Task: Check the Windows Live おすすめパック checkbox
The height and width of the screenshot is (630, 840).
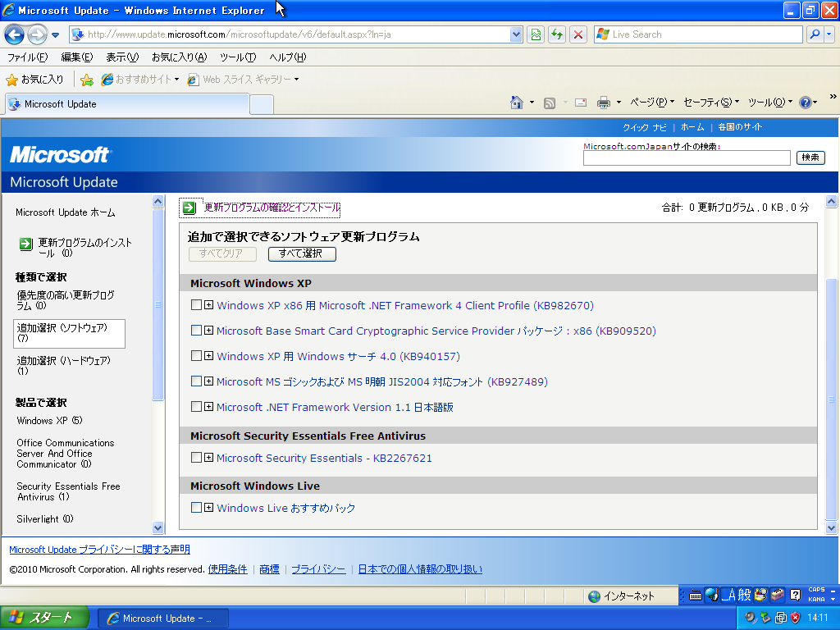Action: [x=196, y=507]
